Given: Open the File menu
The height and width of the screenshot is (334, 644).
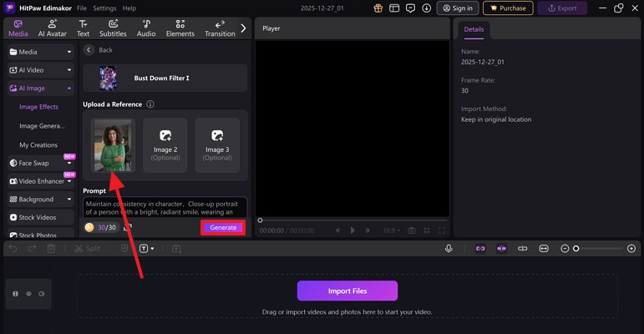Looking at the screenshot, I should 82,8.
